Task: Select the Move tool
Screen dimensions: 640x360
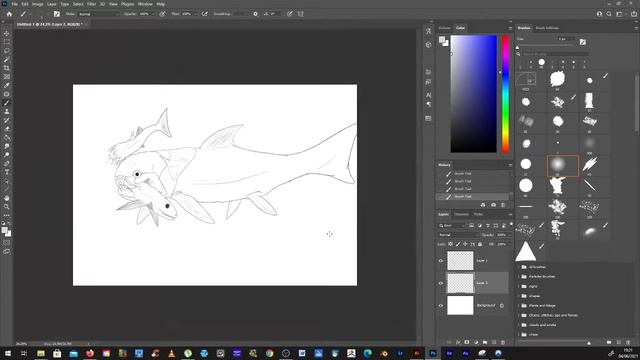Action: pos(7,33)
